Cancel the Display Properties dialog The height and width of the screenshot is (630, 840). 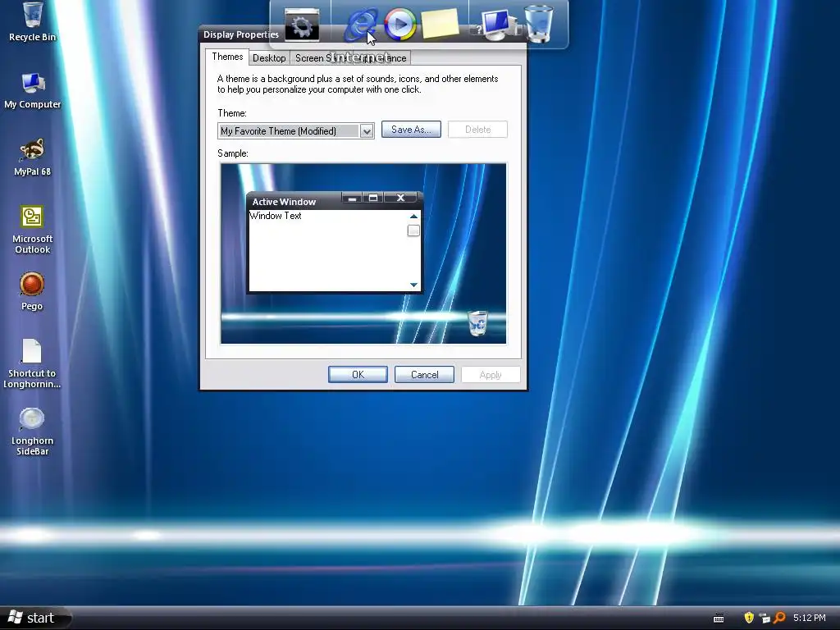424,374
